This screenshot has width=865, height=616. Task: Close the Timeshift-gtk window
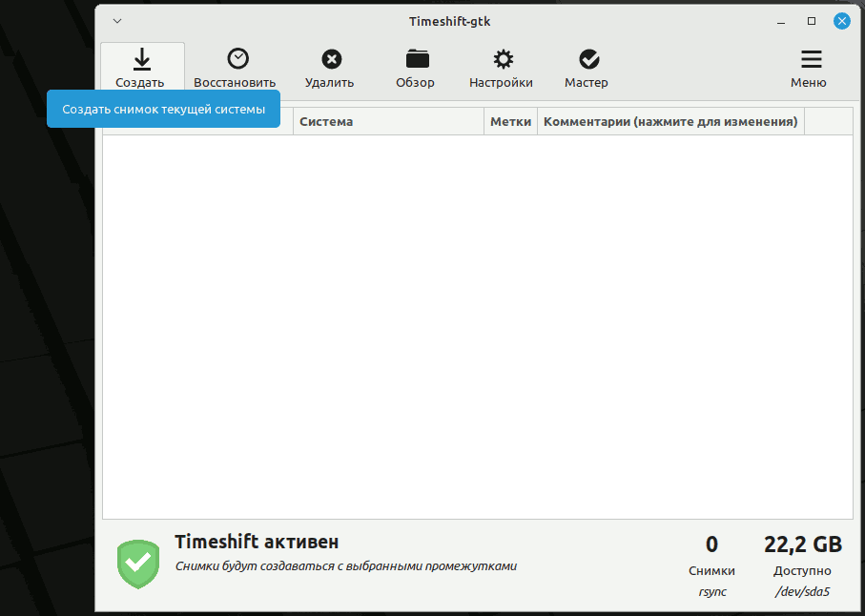pos(841,22)
